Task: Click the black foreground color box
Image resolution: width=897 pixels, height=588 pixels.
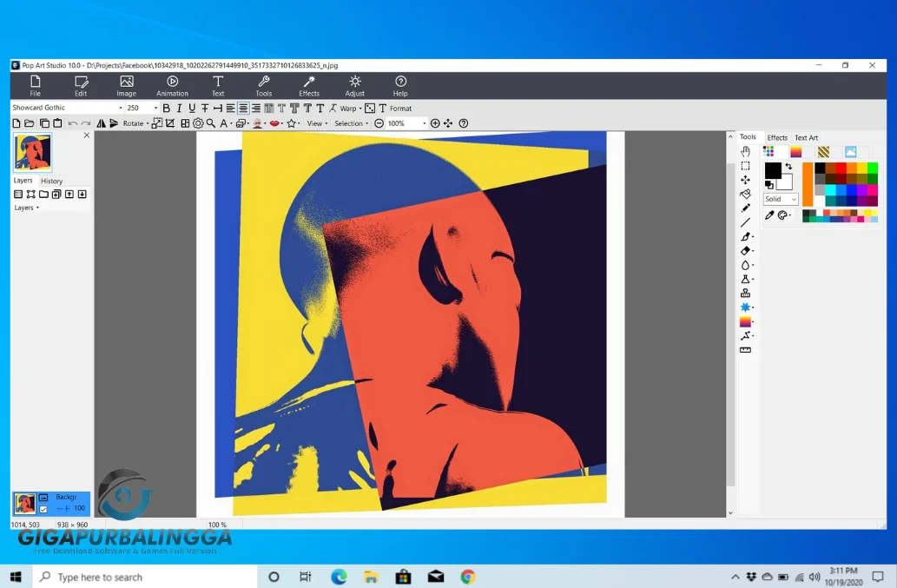Action: click(x=773, y=170)
